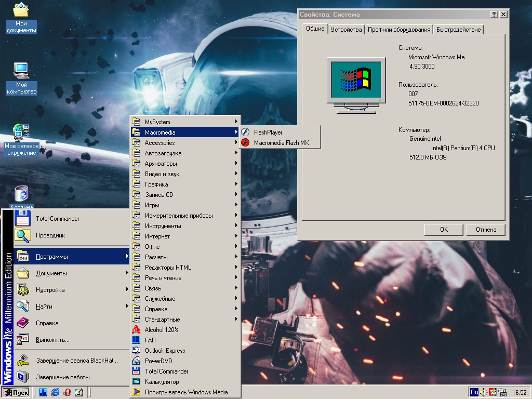This screenshot has width=532, height=399.
Task: Click the Калькулятор calculator icon
Action: tap(136, 381)
